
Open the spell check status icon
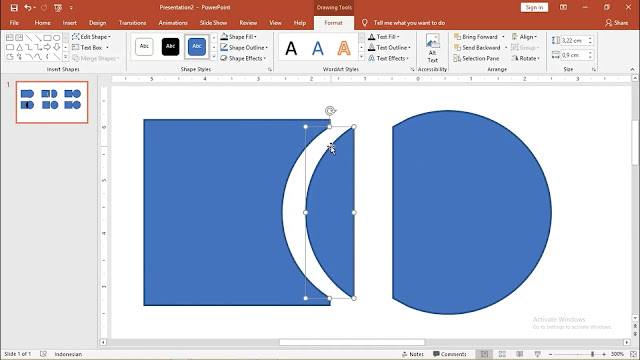pyautogui.click(x=43, y=354)
